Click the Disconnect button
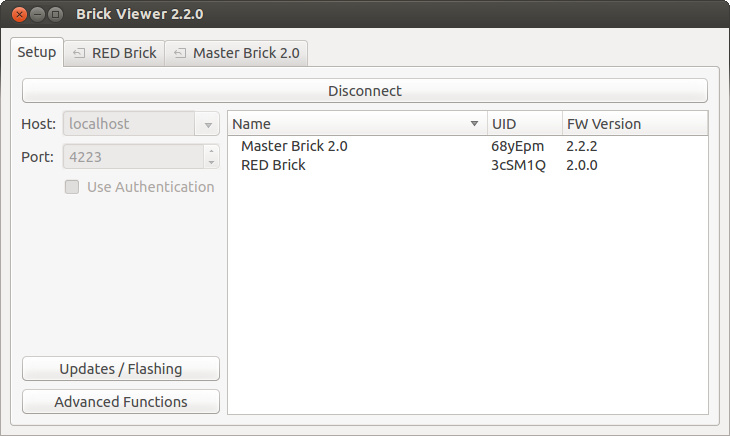The width and height of the screenshot is (730, 436). (365, 91)
